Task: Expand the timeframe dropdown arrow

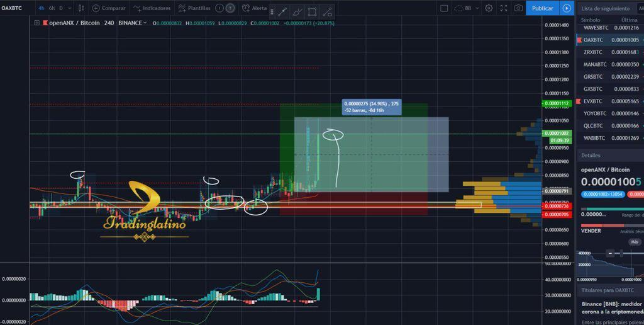Action: 70,8
